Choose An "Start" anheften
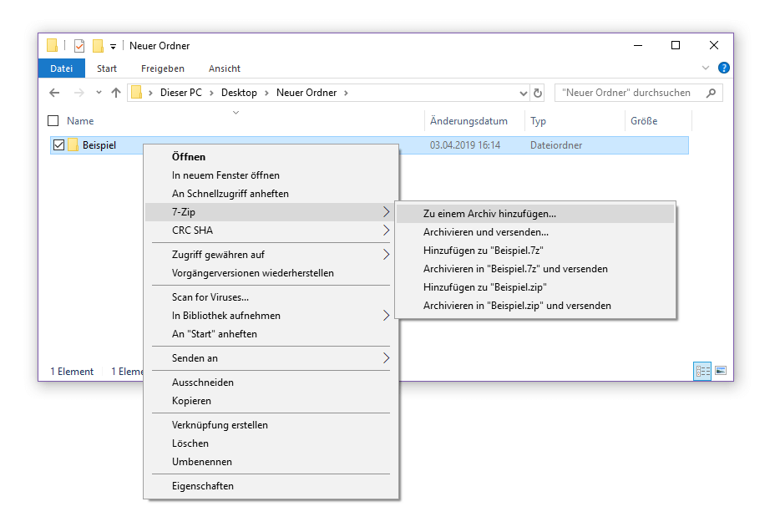This screenshot has width=780, height=532. coord(271,334)
